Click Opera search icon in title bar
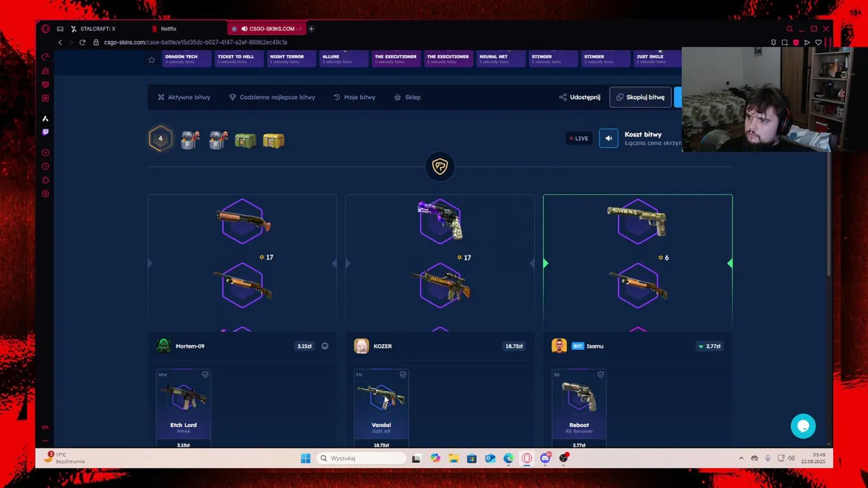This screenshot has width=868, height=488. coord(789,28)
